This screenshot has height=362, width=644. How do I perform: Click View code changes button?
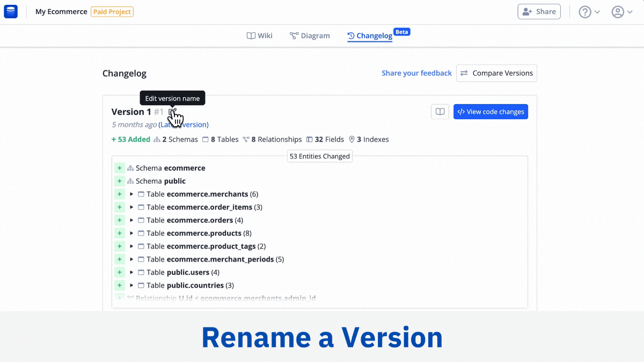pos(491,112)
